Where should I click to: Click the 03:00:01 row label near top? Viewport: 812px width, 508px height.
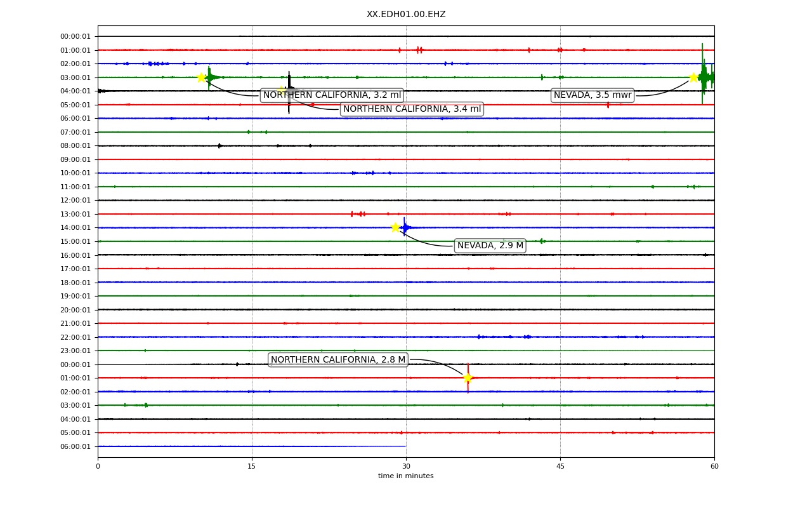coord(77,77)
